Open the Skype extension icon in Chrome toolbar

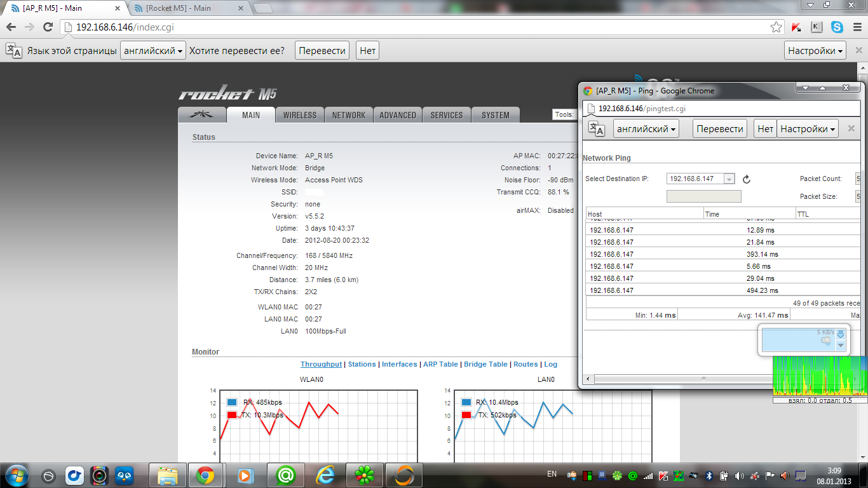[x=837, y=27]
